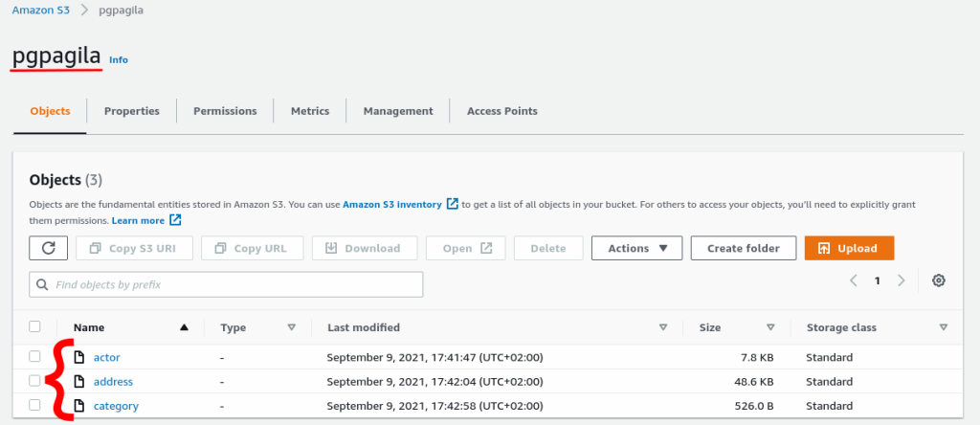Switch to the Permissions tab
Image resolution: width=980 pixels, height=425 pixels.
tap(225, 111)
